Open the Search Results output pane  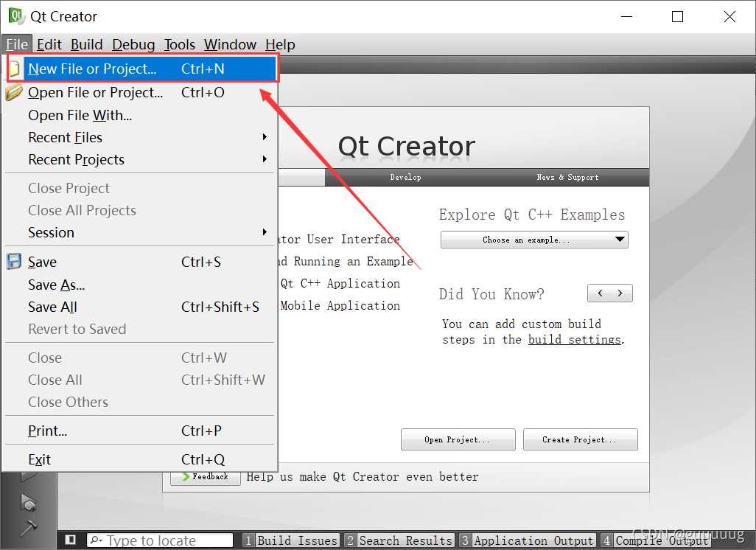coord(399,540)
